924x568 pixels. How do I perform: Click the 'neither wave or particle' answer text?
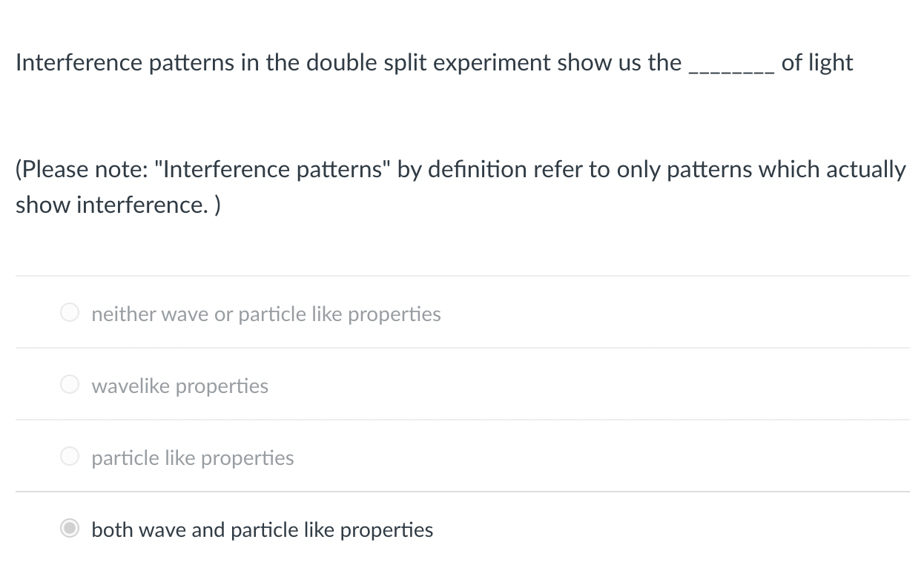265,314
